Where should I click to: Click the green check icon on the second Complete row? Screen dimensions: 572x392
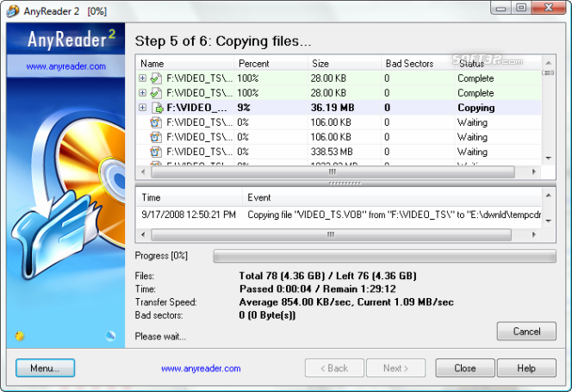click(x=156, y=93)
